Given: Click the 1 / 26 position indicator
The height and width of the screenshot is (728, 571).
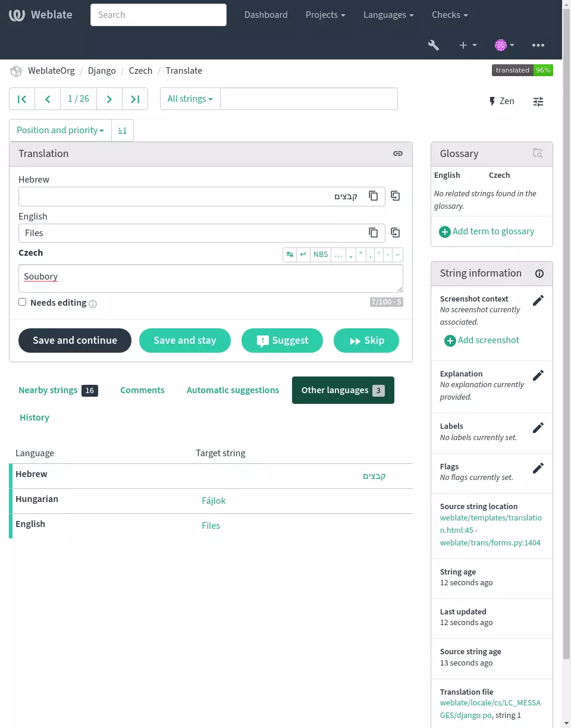Looking at the screenshot, I should [x=79, y=99].
